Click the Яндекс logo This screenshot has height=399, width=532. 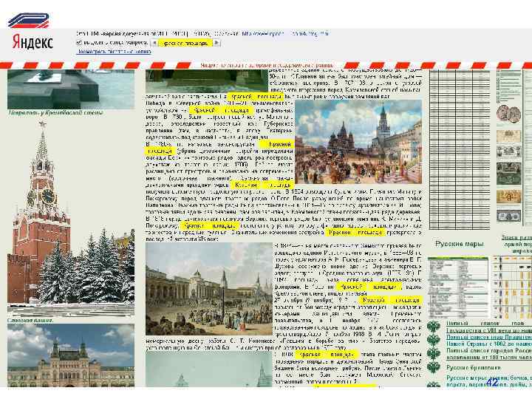coord(33,42)
